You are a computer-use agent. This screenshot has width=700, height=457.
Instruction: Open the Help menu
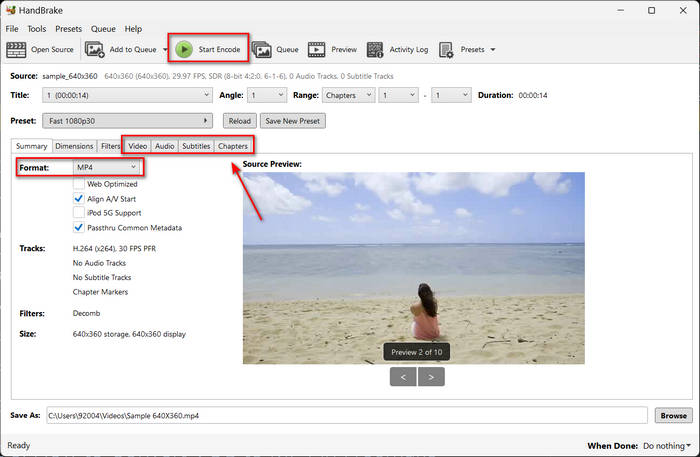tap(133, 29)
